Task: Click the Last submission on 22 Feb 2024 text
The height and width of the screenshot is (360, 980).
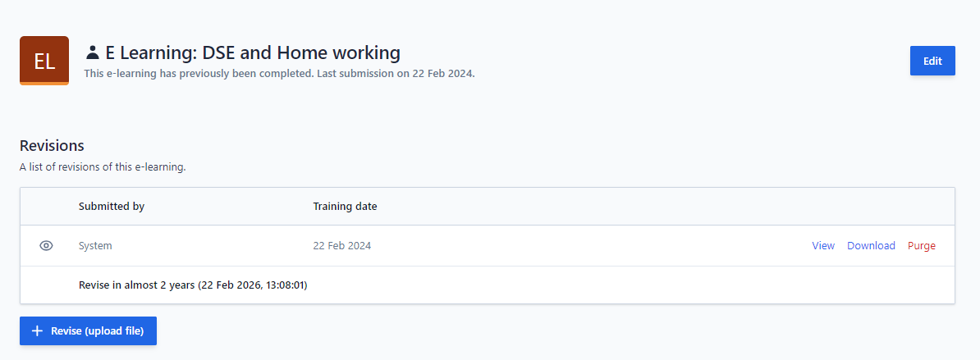Action: point(396,74)
